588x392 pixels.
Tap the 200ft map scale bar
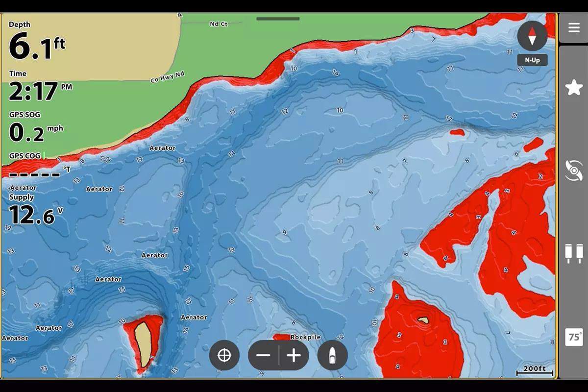coord(535,371)
